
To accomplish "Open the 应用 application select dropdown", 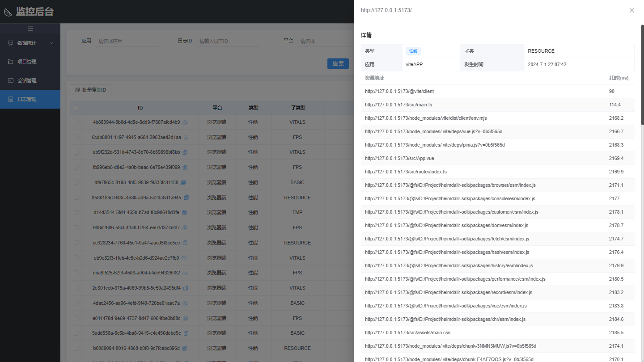I will pyautogui.click(x=127, y=41).
